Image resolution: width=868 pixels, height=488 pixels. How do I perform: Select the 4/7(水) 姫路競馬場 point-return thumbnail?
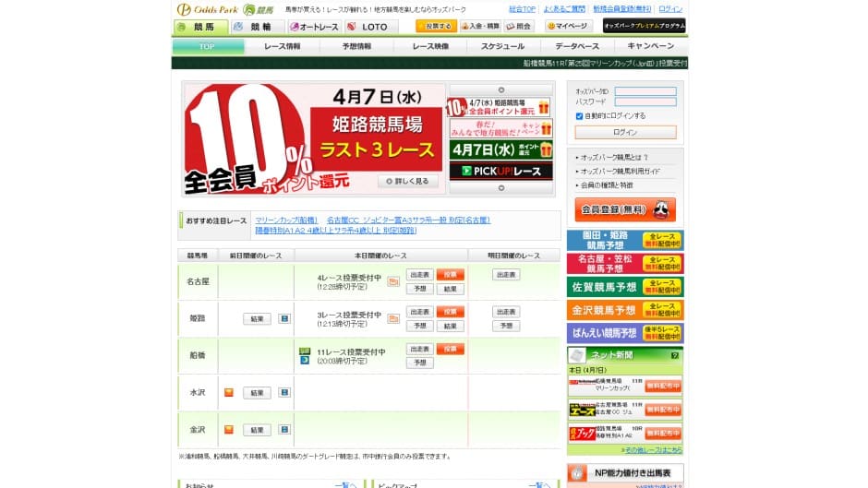[500, 107]
